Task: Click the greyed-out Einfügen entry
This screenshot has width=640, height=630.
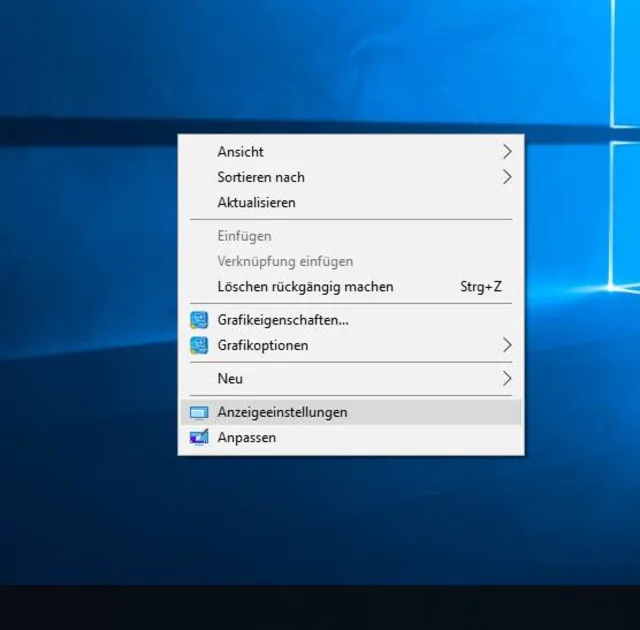Action: coord(244,236)
